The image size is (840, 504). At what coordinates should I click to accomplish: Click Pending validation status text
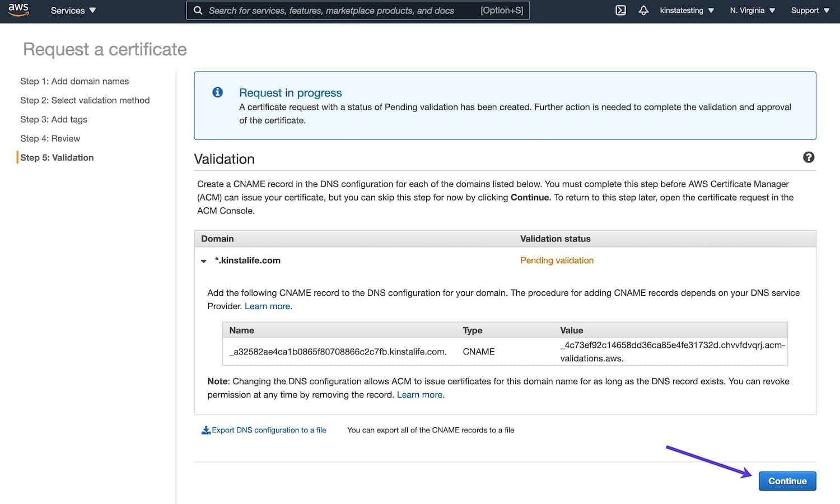pyautogui.click(x=557, y=260)
